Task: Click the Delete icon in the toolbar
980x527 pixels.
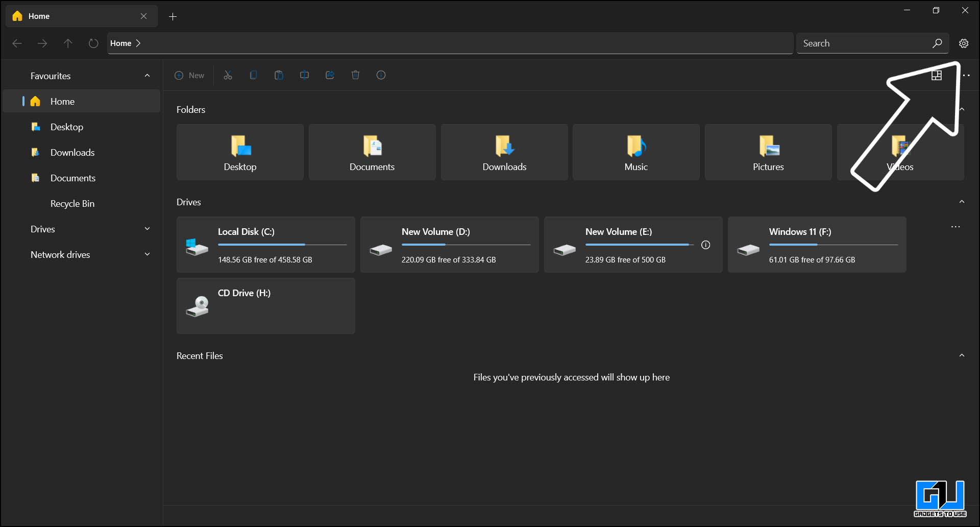Action: [x=356, y=75]
